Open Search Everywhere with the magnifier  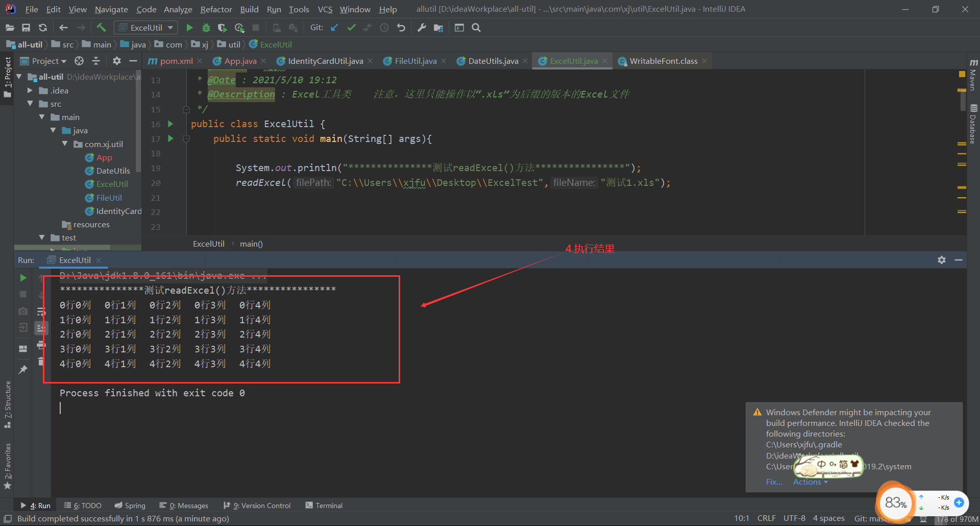pyautogui.click(x=476, y=28)
